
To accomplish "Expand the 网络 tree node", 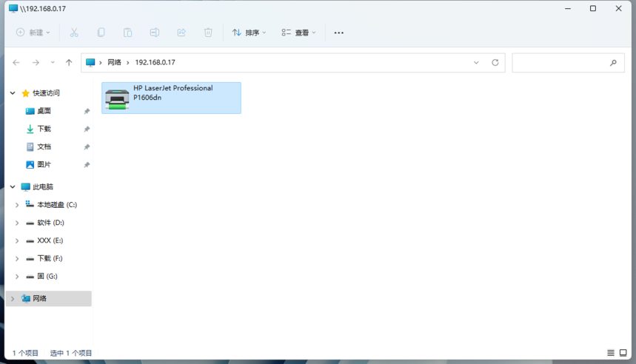I will coord(13,299).
